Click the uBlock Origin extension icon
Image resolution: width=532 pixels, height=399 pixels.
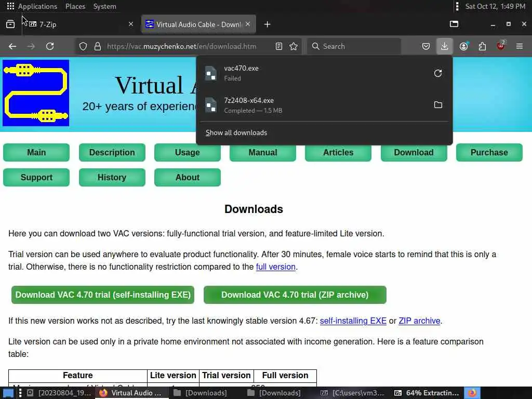(x=501, y=46)
